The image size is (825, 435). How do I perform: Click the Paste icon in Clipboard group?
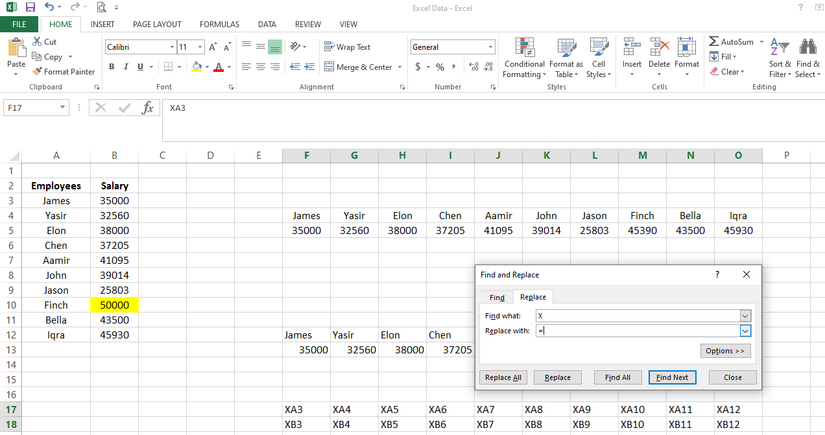click(16, 52)
